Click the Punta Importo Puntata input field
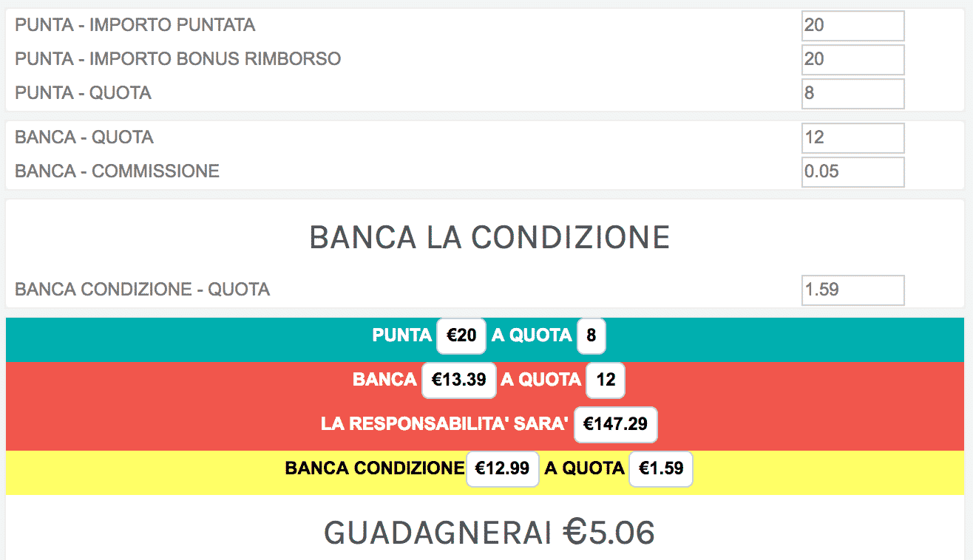The image size is (973, 560). pos(853,26)
